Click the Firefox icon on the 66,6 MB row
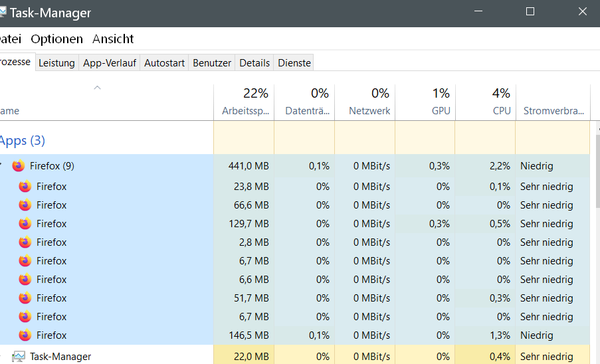This screenshot has height=364, width=600. click(x=25, y=205)
